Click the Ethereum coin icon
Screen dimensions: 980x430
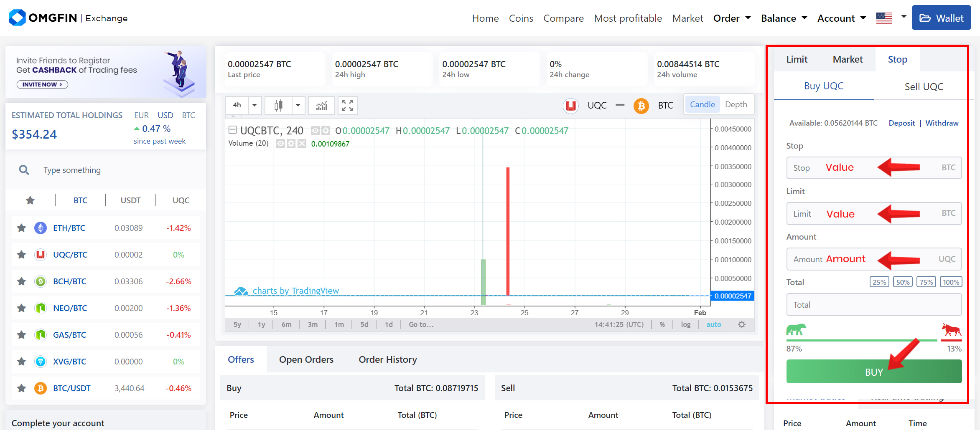point(41,228)
